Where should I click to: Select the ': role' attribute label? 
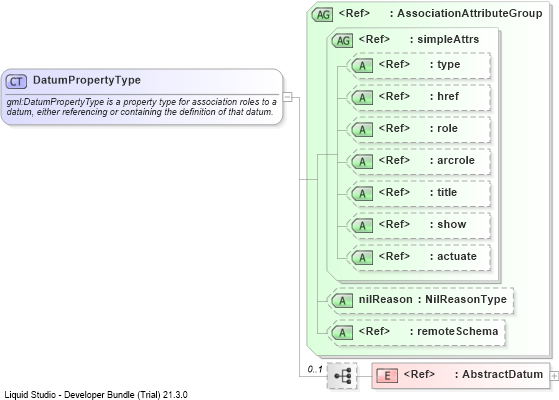point(444,128)
